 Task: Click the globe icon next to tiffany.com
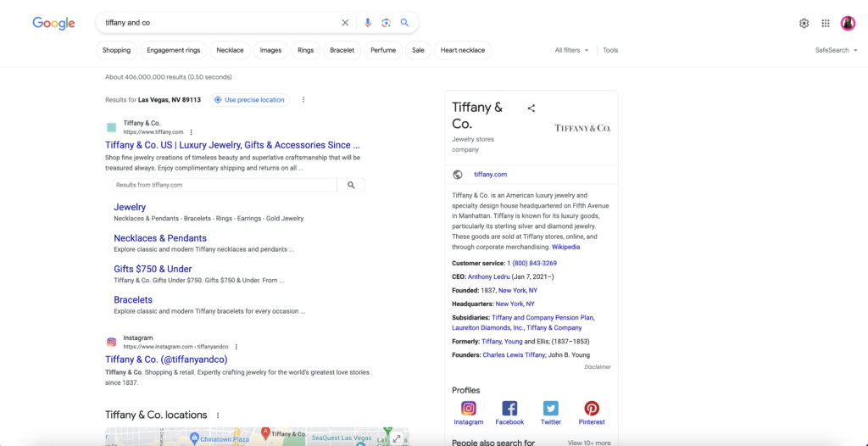[457, 175]
